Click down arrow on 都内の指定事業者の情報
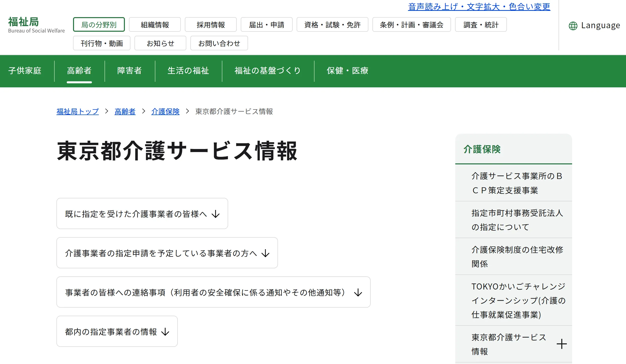This screenshot has width=626, height=364. click(165, 332)
